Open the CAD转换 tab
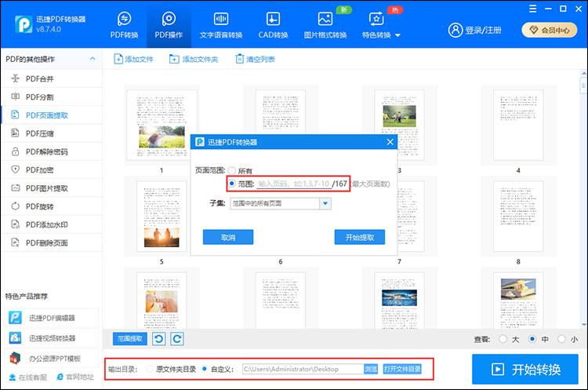The width and height of the screenshot is (588, 390). pos(273,25)
